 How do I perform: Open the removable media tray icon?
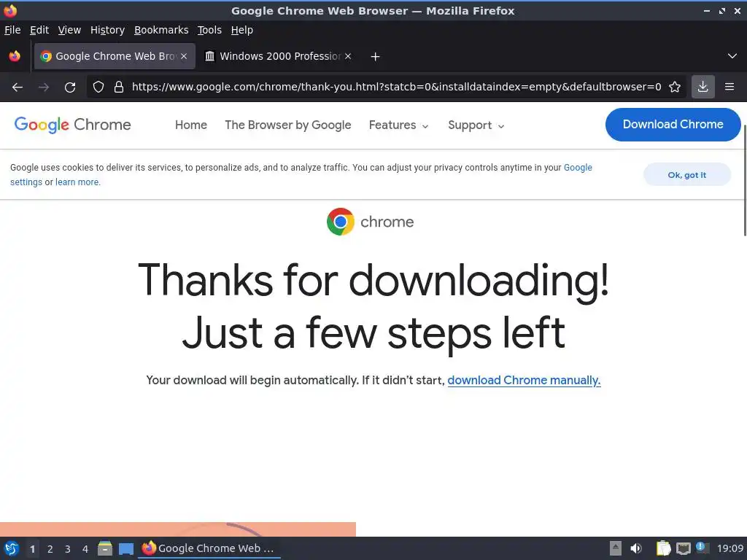click(x=616, y=548)
